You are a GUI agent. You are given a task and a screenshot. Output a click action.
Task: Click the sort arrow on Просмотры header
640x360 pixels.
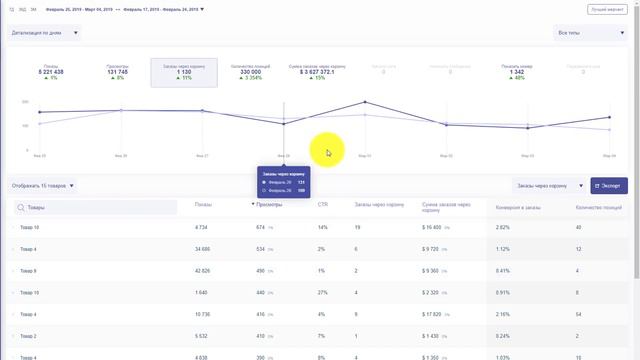(253, 204)
